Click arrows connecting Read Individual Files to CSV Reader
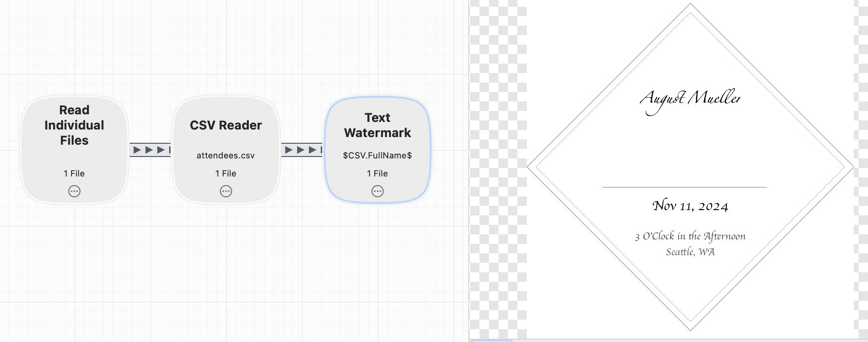Image resolution: width=868 pixels, height=342 pixels. click(150, 150)
